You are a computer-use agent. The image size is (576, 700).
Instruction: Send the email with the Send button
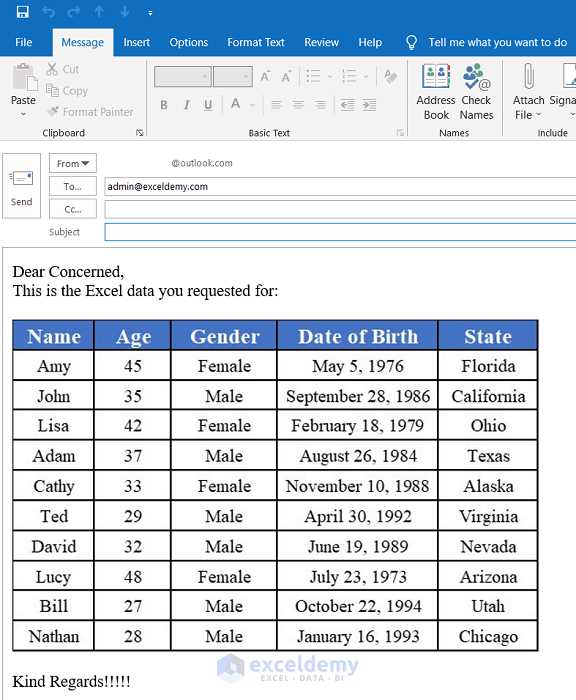click(x=21, y=186)
